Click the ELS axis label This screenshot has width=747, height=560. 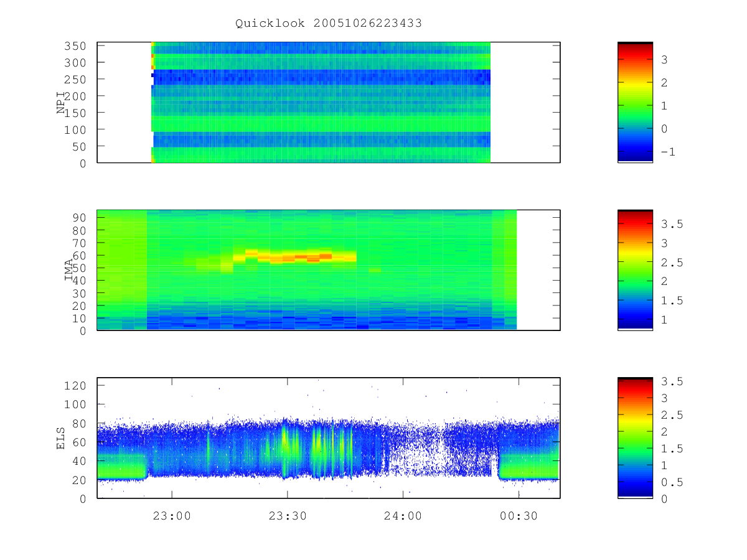(61, 437)
